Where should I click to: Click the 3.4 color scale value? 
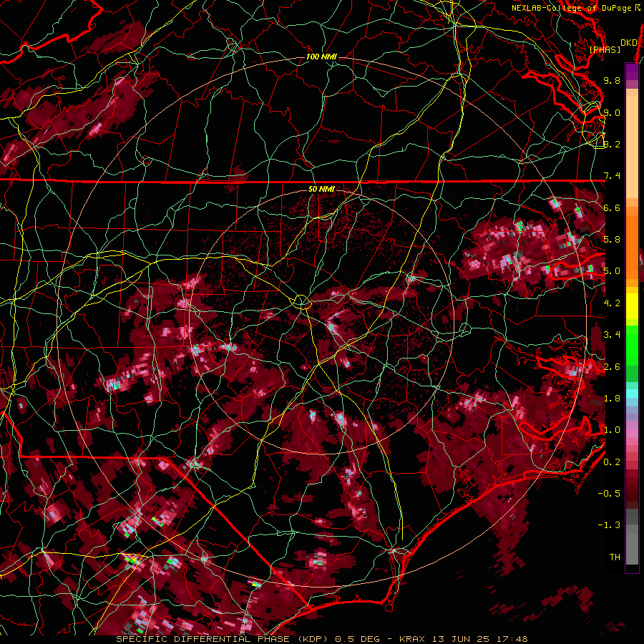pyautogui.click(x=612, y=335)
